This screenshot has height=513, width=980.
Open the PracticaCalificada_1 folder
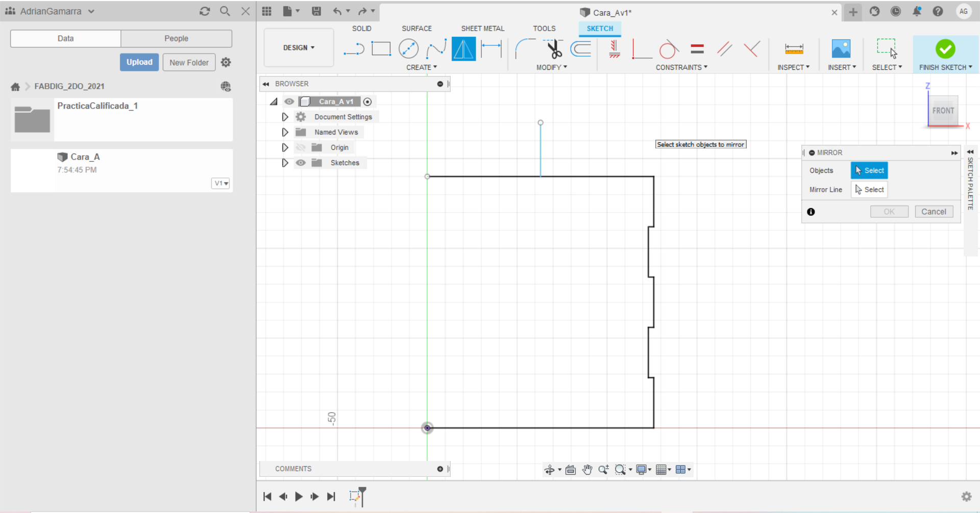121,119
